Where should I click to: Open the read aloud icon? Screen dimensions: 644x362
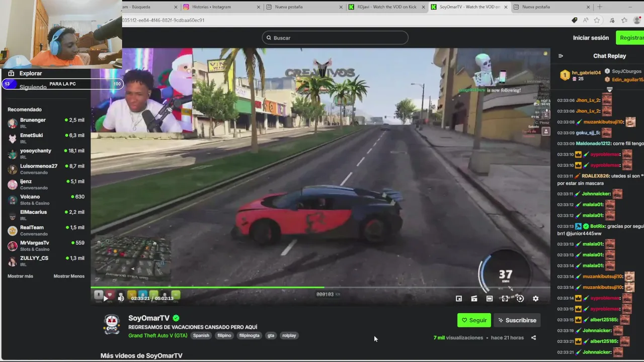586,20
